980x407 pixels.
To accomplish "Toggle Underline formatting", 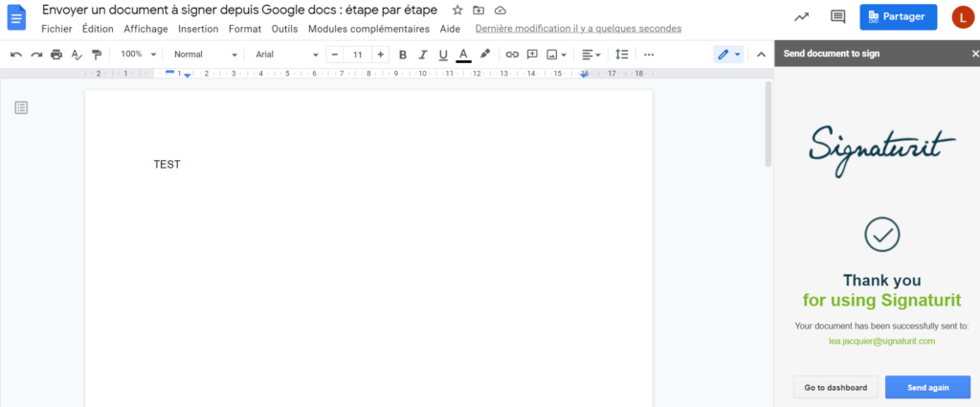I will 443,55.
